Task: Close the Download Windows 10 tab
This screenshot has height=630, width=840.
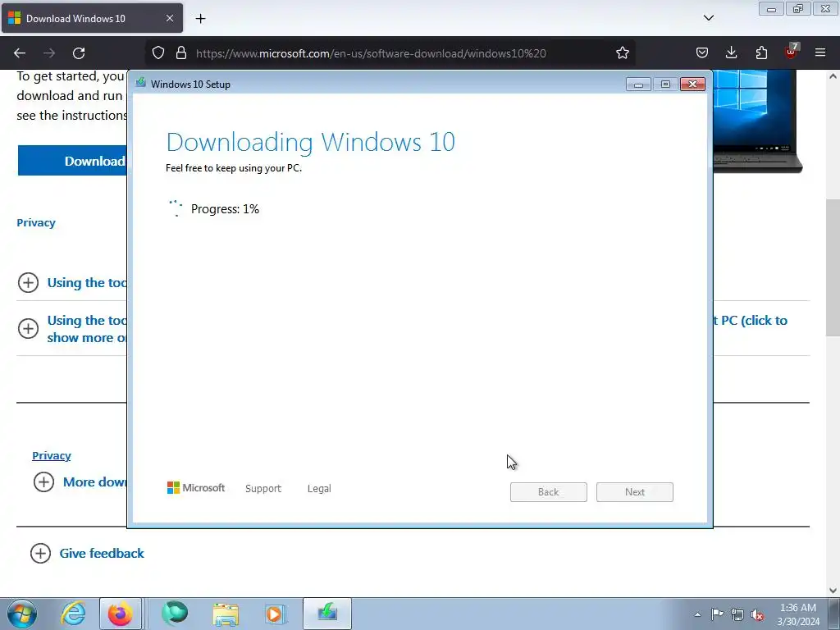Action: [169, 18]
